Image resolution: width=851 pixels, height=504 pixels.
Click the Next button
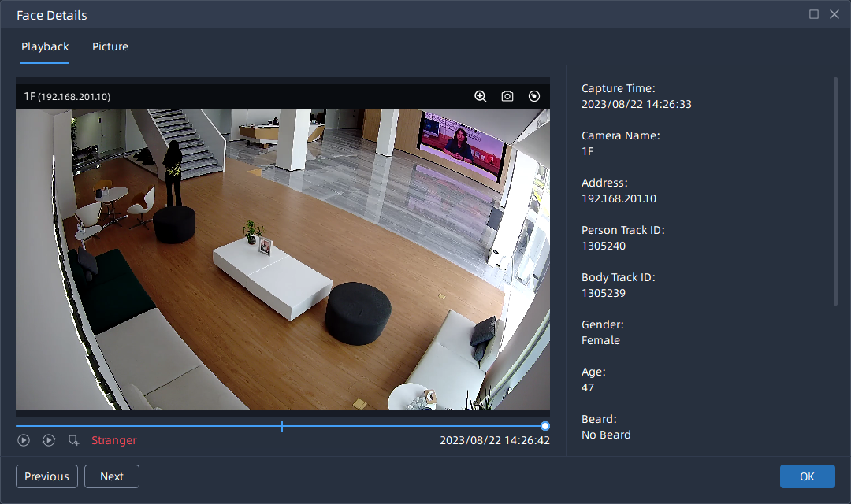pyautogui.click(x=112, y=476)
